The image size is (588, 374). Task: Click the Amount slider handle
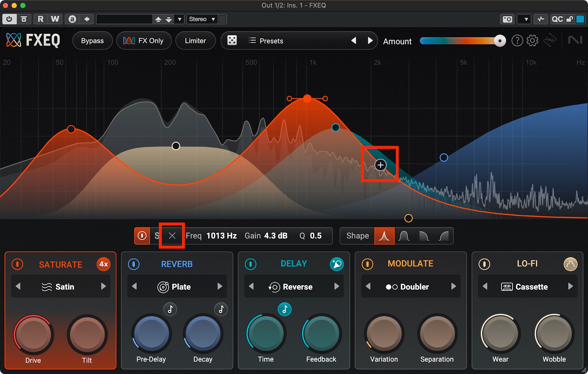click(499, 41)
